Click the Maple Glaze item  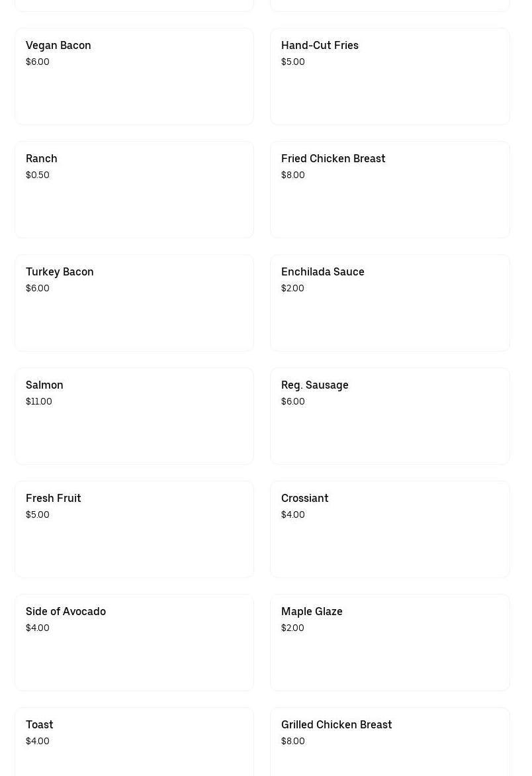(390, 642)
